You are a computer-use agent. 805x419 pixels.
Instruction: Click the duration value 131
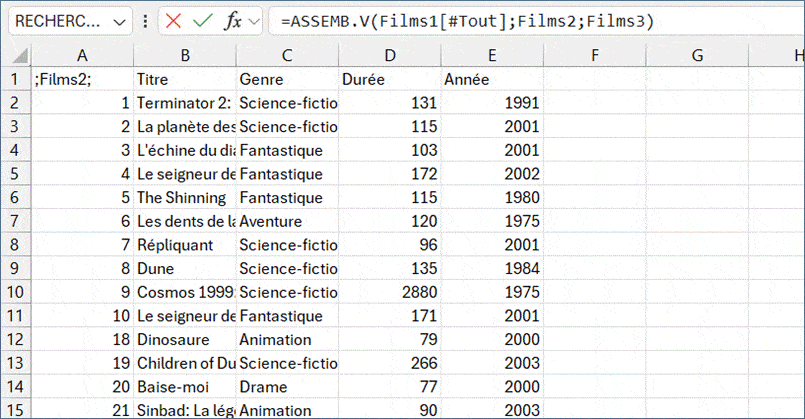pyautogui.click(x=390, y=103)
